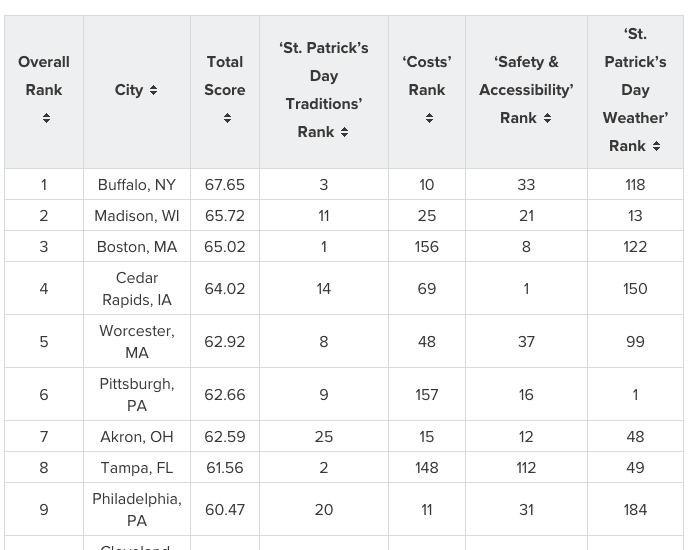
Task: Click the Philadelphia, PA city cell
Action: (137, 510)
